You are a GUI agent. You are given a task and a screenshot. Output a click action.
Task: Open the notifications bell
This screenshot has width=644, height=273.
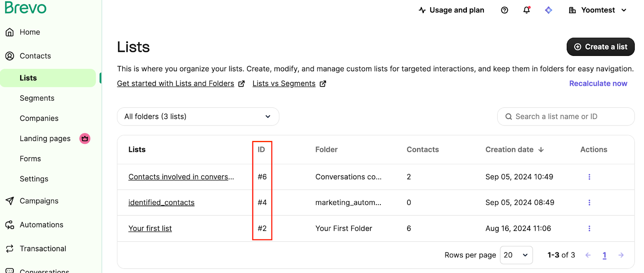click(x=526, y=10)
